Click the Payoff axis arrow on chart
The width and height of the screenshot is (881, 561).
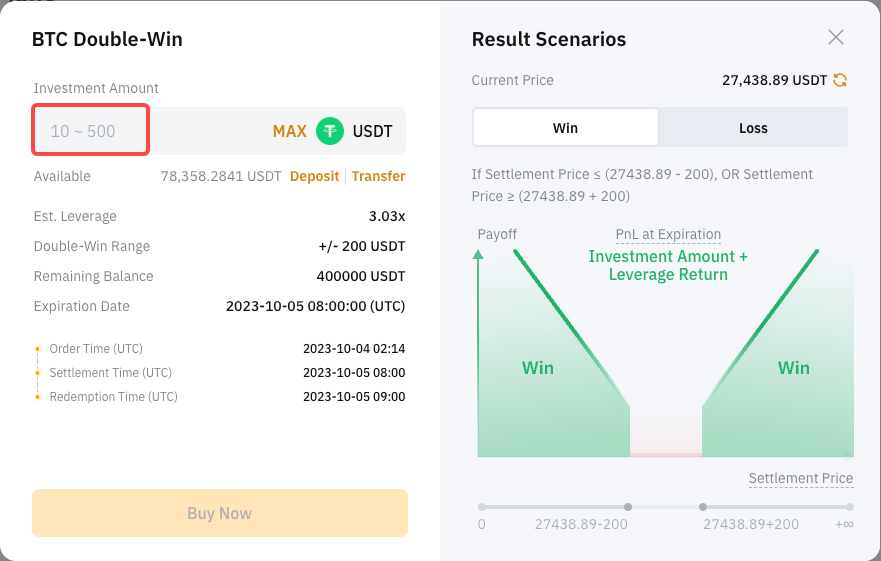pos(478,255)
